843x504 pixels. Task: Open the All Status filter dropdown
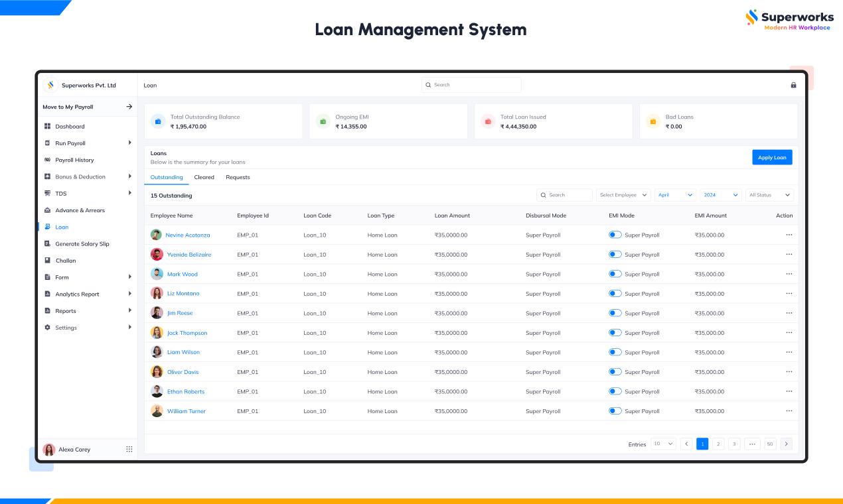tap(769, 195)
